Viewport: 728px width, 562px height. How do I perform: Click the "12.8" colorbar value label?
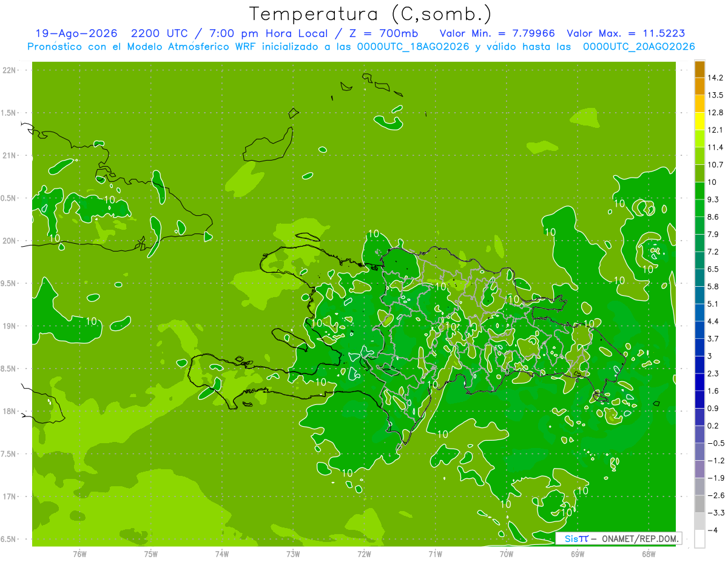click(x=716, y=113)
